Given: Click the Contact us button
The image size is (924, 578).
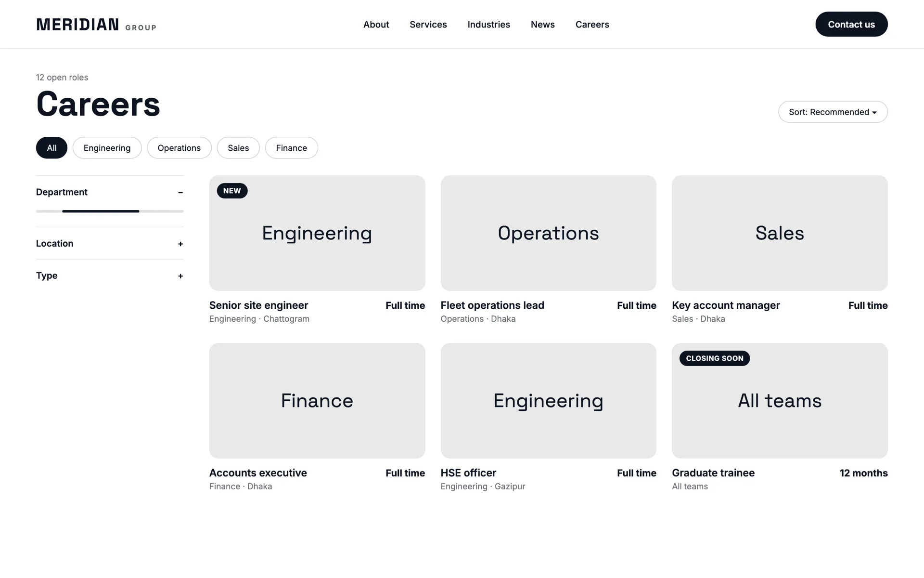Looking at the screenshot, I should coord(851,24).
